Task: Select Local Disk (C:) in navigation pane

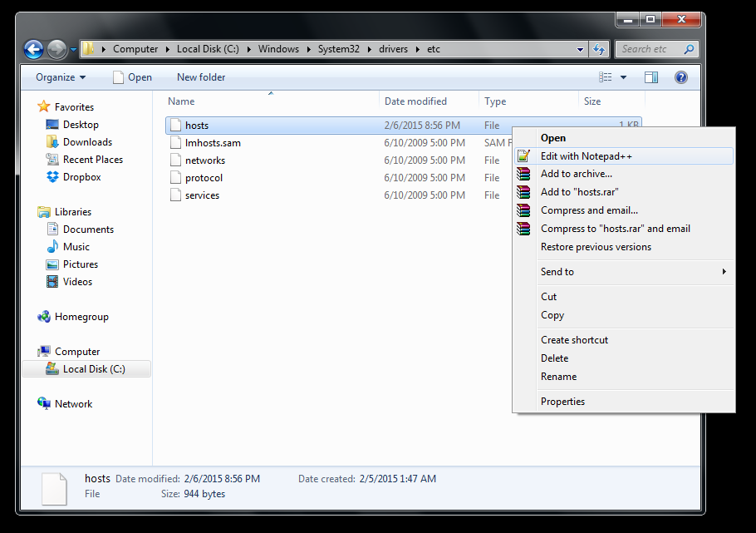Action: 86,369
